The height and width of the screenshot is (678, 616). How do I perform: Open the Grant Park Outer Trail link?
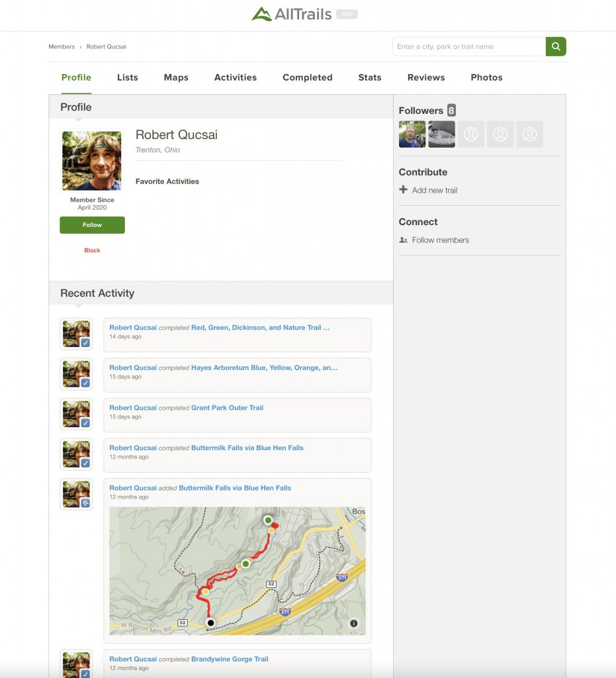pyautogui.click(x=227, y=408)
